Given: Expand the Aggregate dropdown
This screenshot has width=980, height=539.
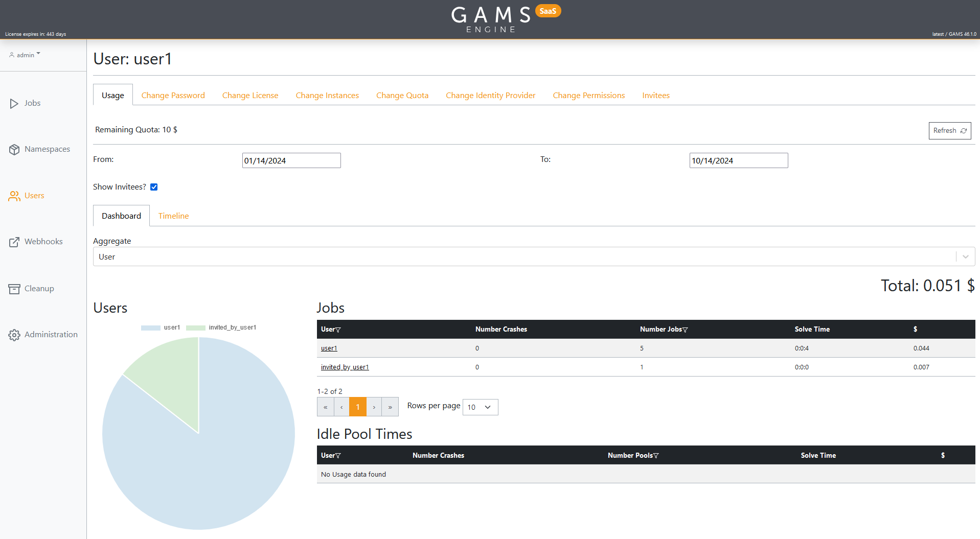Looking at the screenshot, I should point(965,256).
